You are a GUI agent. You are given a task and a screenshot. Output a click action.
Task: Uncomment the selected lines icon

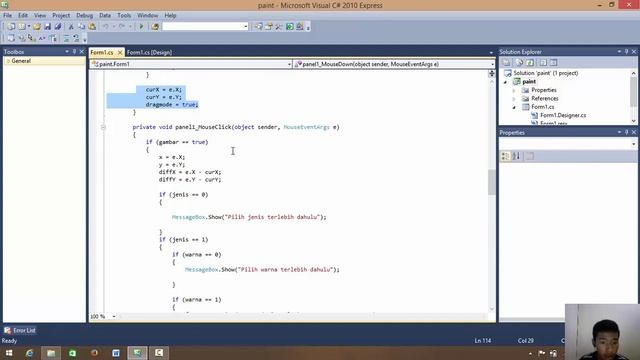click(76, 38)
